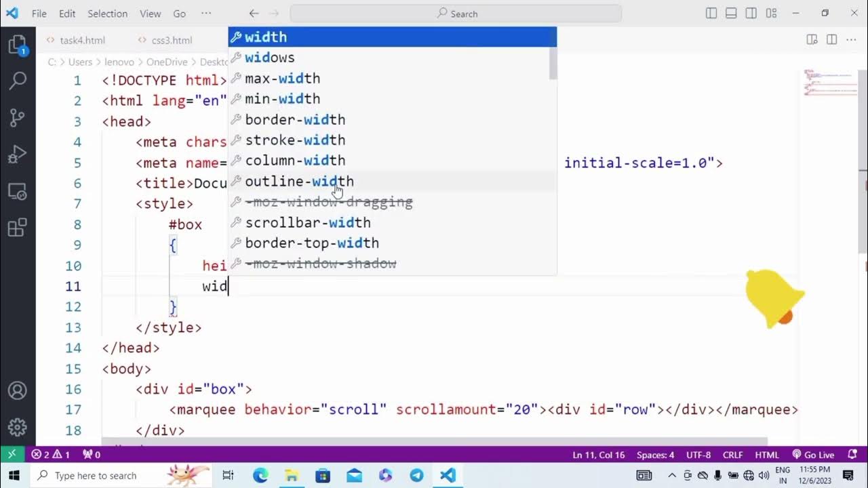Screen dimensions: 868x488
Task: Choose the outline-width suggestion
Action: coord(392,181)
